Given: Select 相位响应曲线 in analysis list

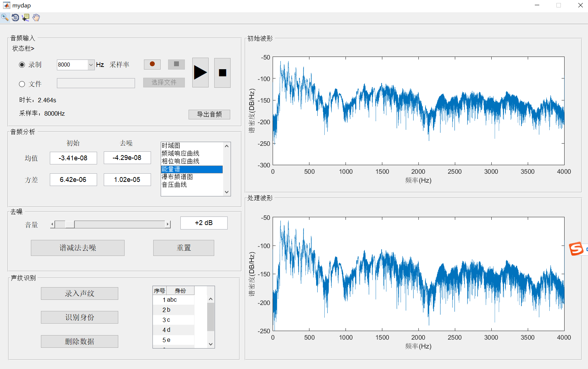Looking at the screenshot, I should [x=192, y=161].
